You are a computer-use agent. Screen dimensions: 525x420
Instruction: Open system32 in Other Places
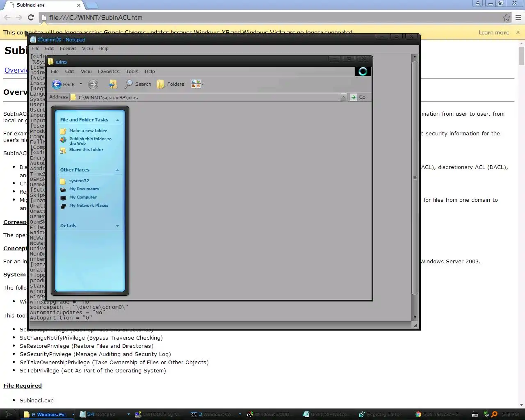pyautogui.click(x=79, y=181)
